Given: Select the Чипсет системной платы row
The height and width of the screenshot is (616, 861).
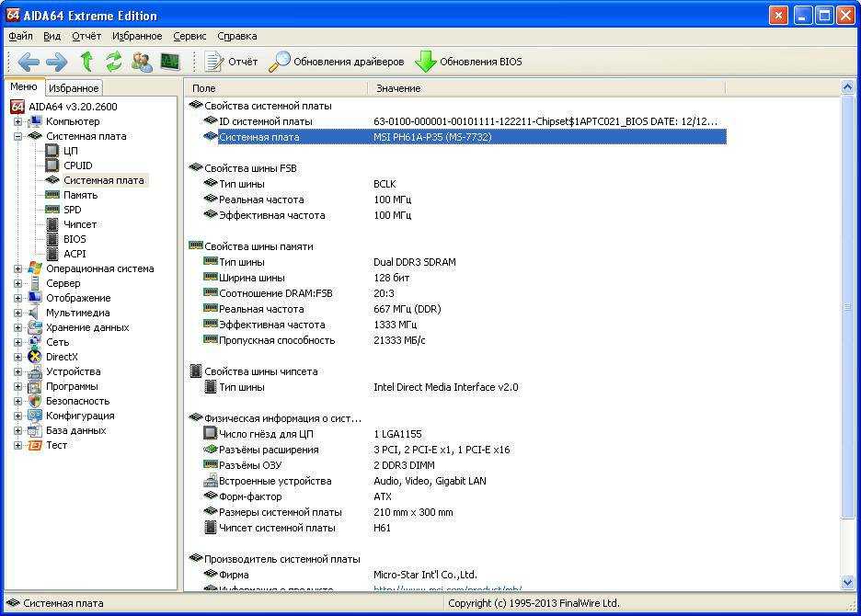Looking at the screenshot, I should point(464,528).
